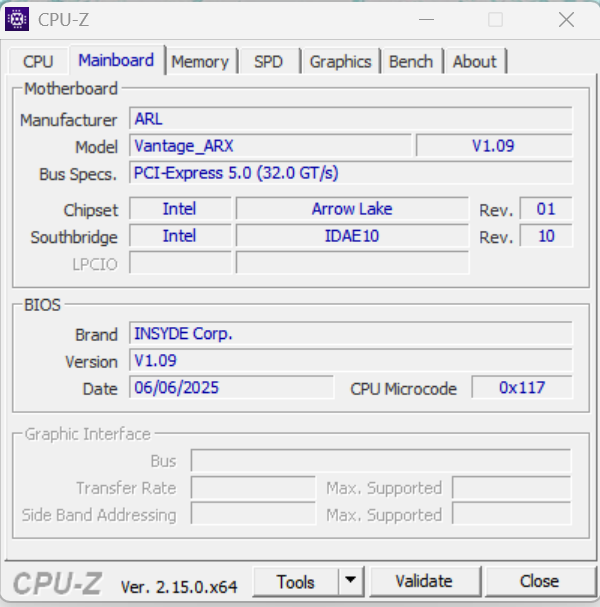Click the Manufacturer field showing ARL
The image size is (600, 607).
(x=350, y=118)
